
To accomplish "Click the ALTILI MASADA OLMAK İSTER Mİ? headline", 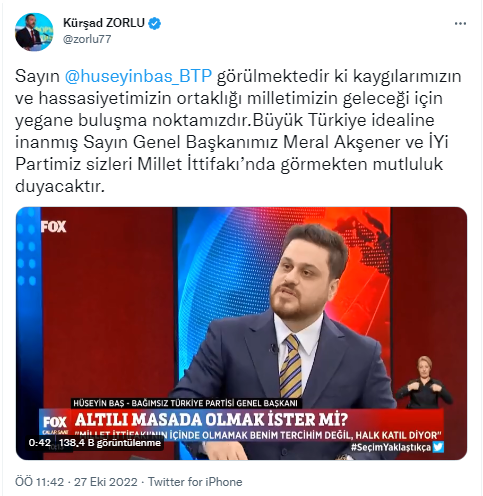I will 211,420.
